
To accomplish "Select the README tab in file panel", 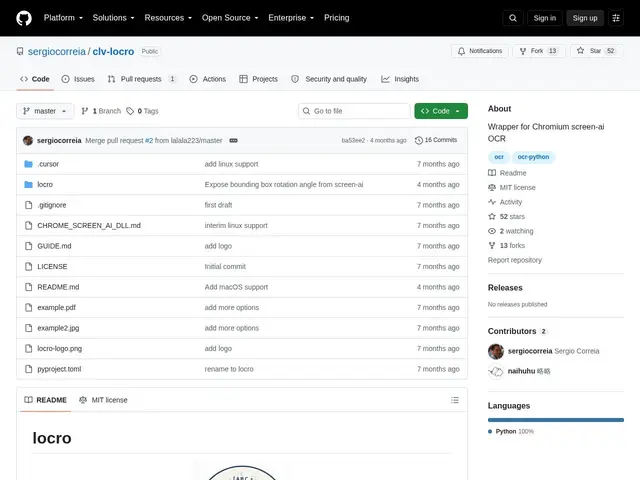I will click(45, 400).
